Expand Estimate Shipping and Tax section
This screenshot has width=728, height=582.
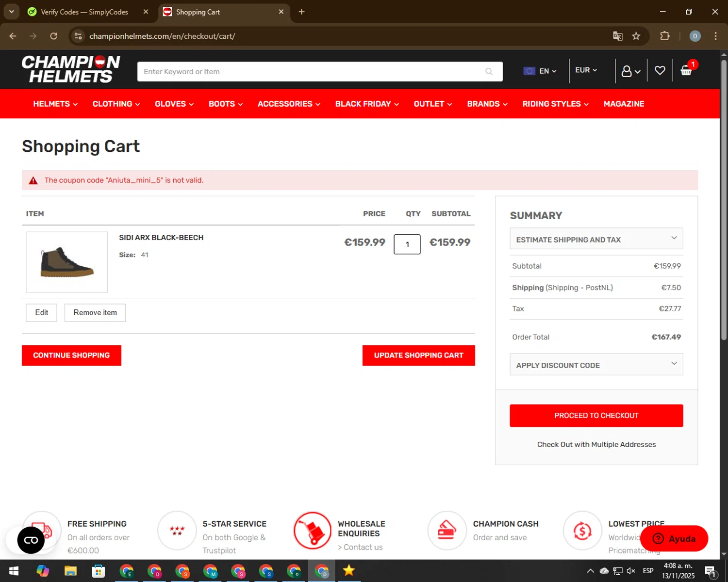596,239
